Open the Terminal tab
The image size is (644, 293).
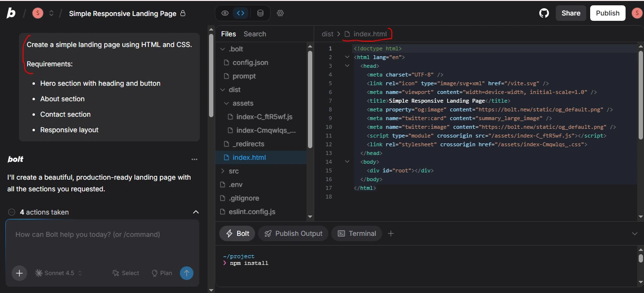coord(357,233)
